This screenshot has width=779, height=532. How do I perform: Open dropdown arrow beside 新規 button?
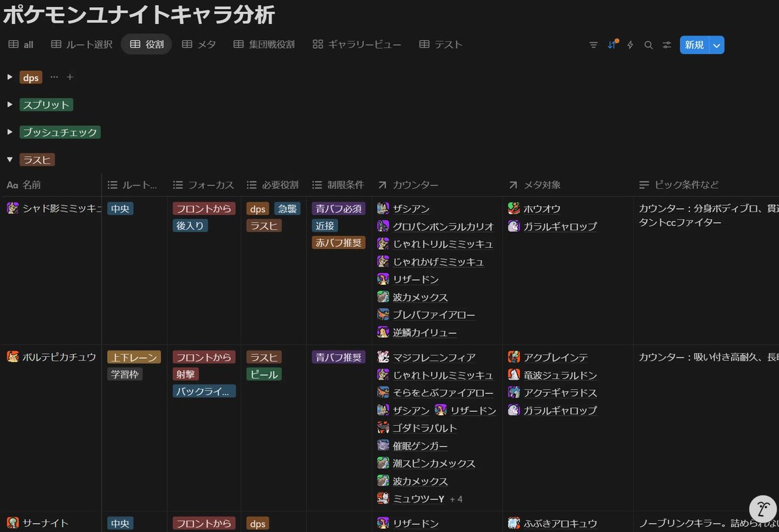point(717,45)
